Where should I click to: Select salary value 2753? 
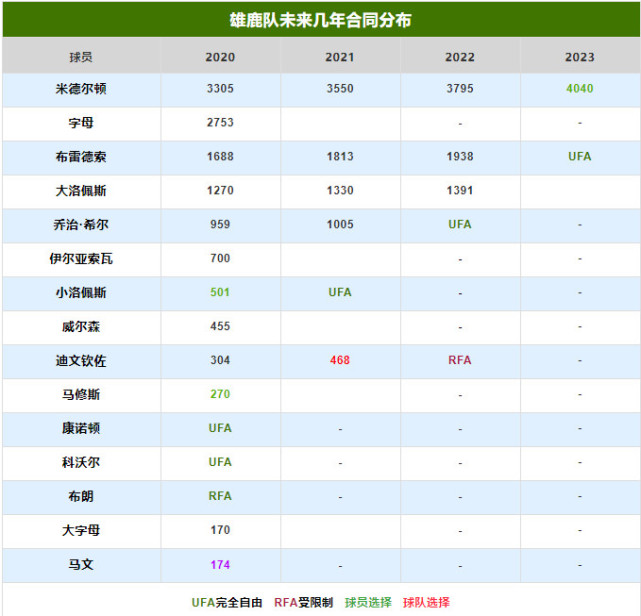[220, 123]
